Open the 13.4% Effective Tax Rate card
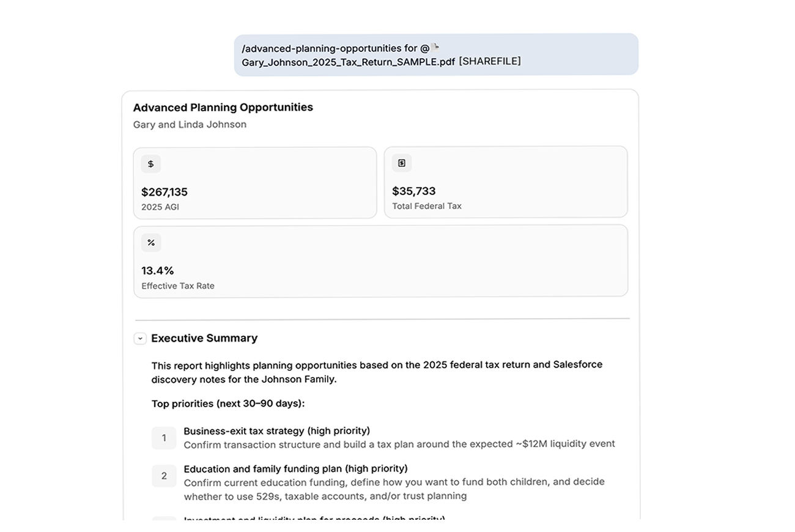 (x=380, y=261)
